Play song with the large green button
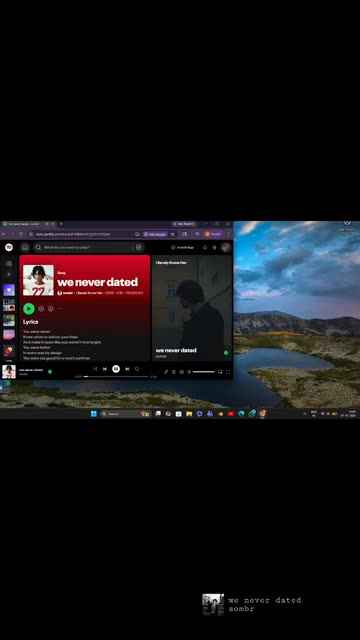 (29, 309)
